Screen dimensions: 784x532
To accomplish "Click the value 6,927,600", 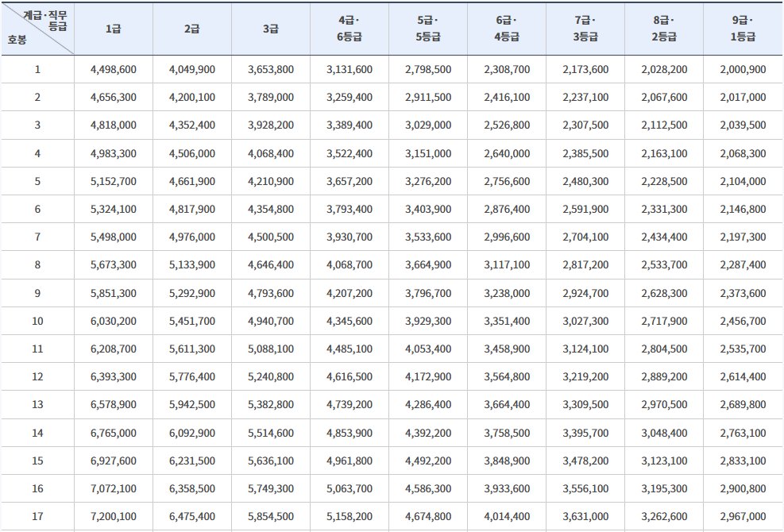I will coord(114,461).
